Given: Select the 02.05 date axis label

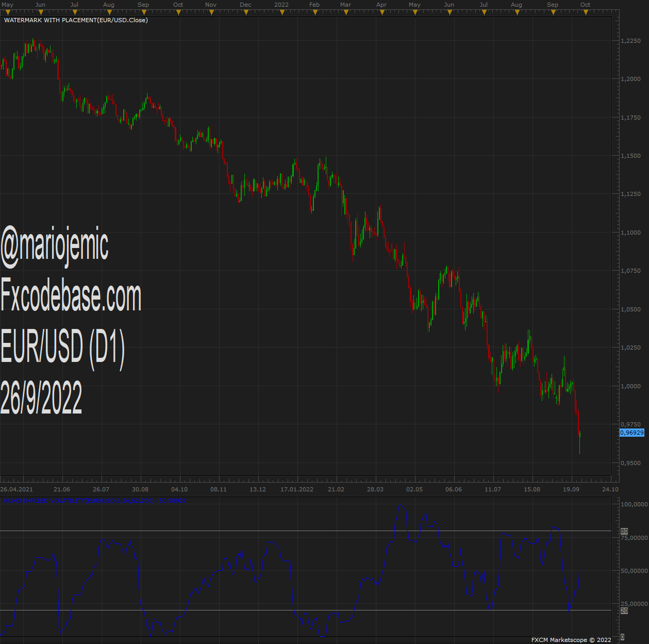Looking at the screenshot, I should pyautogui.click(x=414, y=489).
